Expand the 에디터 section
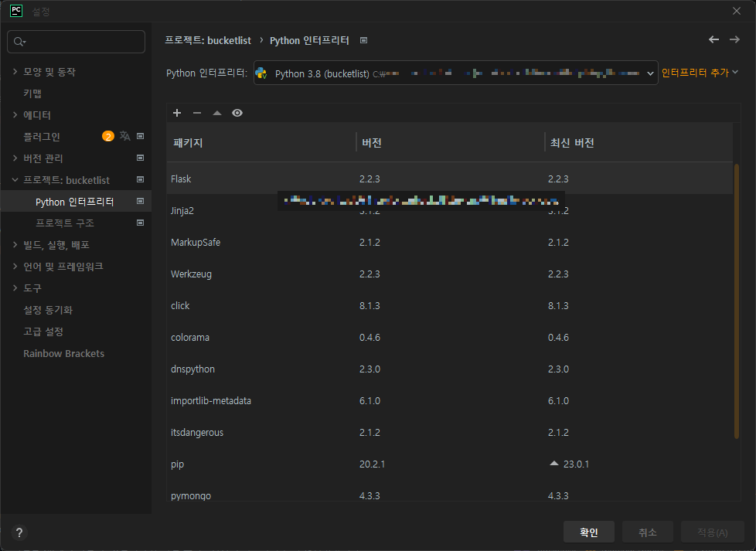 (x=15, y=114)
